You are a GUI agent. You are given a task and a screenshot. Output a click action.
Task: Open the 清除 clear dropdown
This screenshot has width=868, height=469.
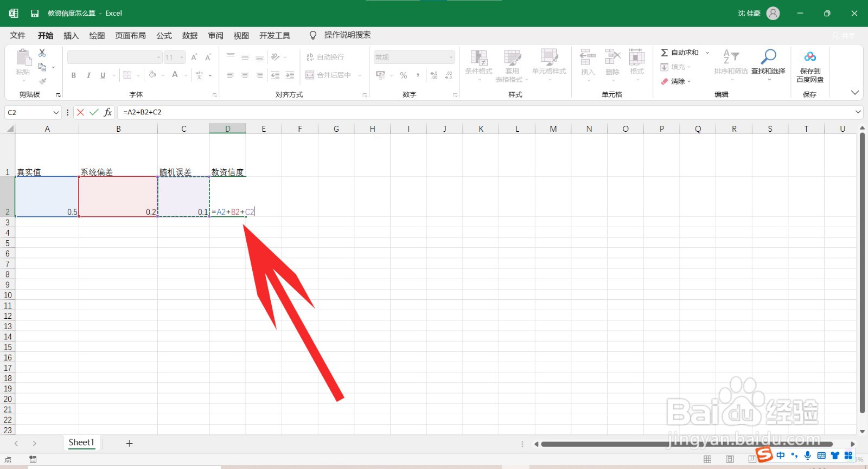675,81
